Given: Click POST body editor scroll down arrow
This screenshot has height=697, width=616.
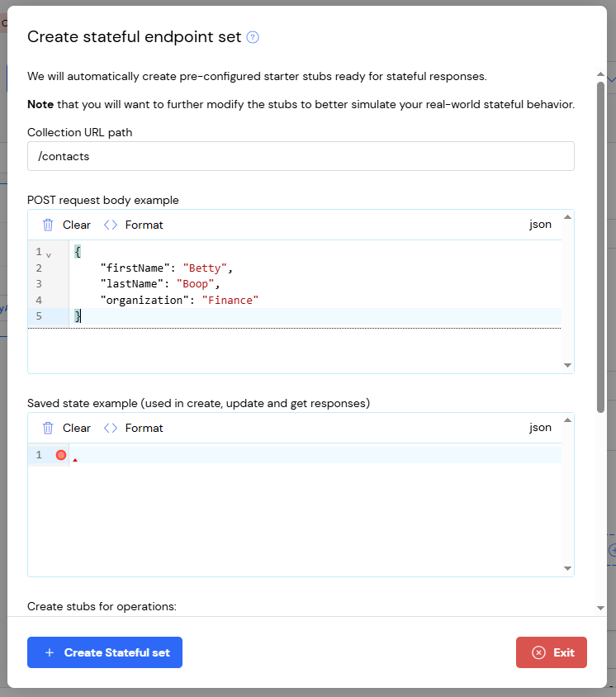Looking at the screenshot, I should 567,365.
